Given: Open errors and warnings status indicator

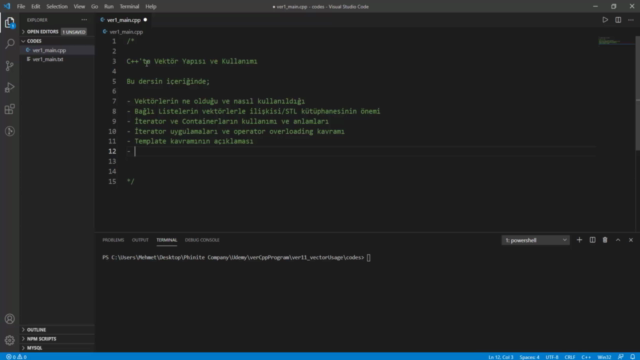Looking at the screenshot, I should click(16, 357).
